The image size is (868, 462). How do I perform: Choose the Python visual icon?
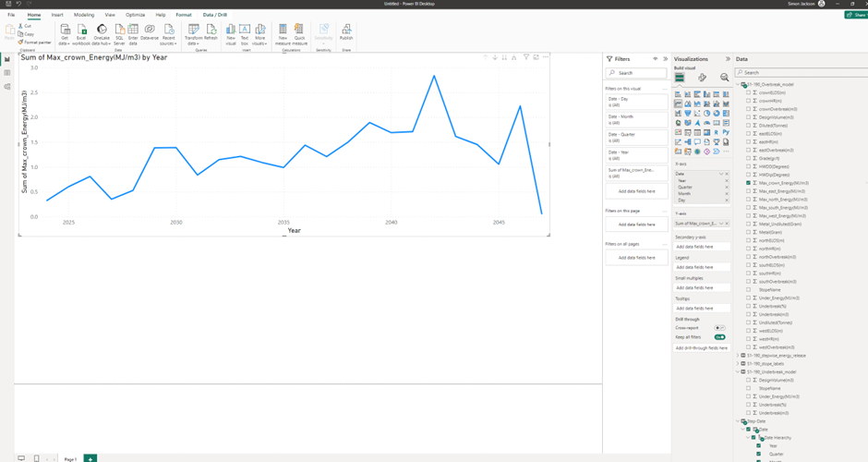coord(726,132)
